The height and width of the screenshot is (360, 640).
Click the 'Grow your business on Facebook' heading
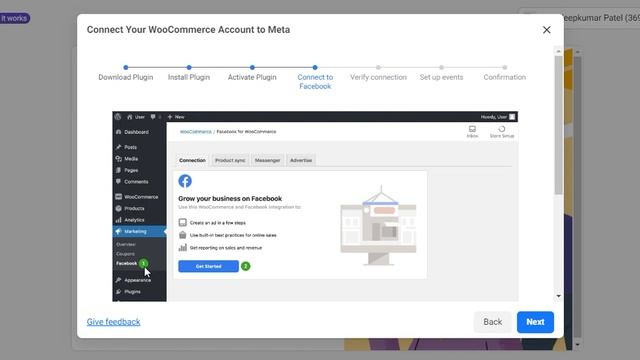230,198
